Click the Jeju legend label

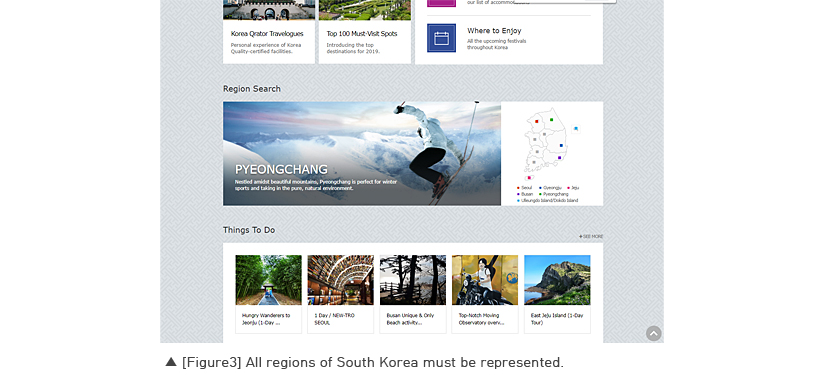coord(575,188)
